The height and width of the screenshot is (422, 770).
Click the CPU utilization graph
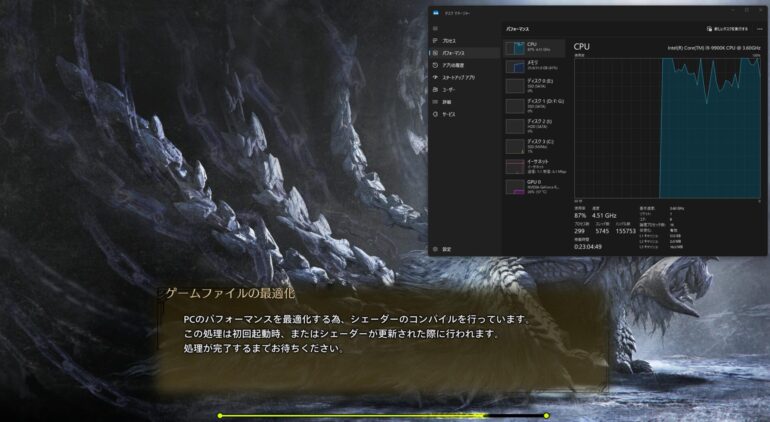coord(668,127)
